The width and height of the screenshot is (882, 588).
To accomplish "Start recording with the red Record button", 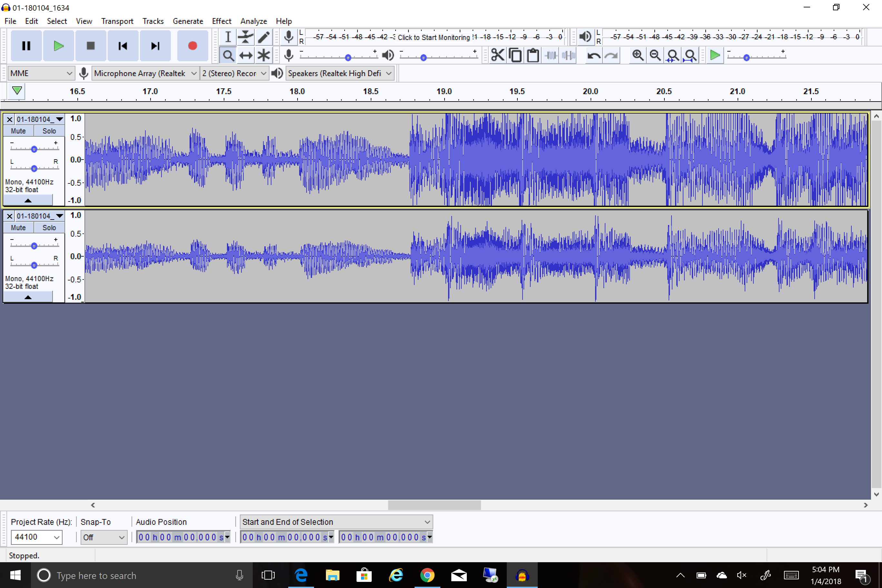I will [192, 46].
